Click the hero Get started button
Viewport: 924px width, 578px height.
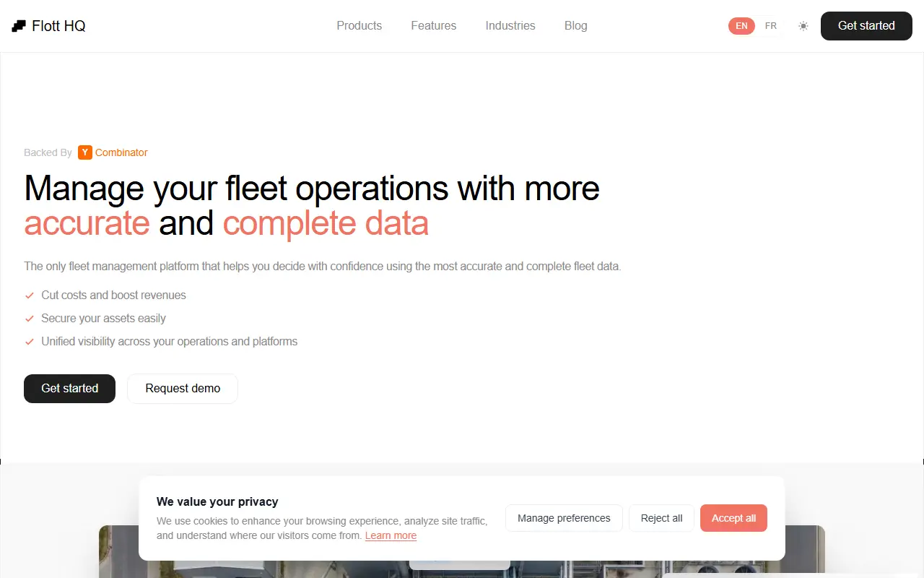click(x=69, y=389)
